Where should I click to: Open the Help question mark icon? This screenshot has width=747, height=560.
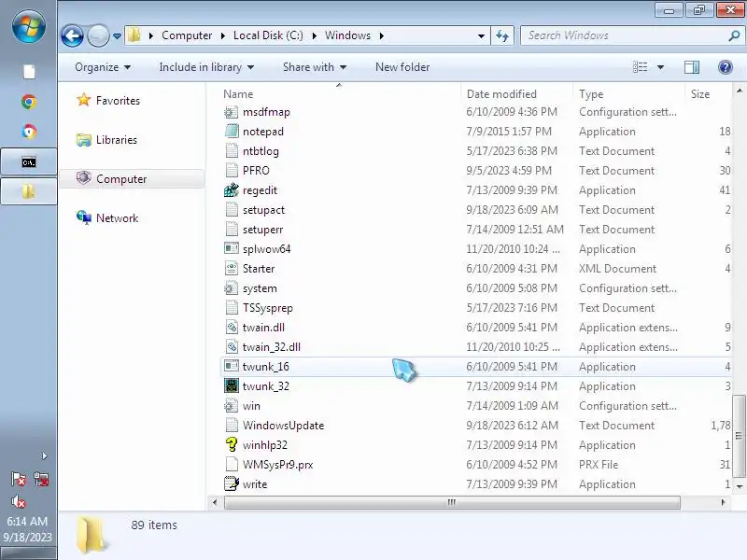[x=726, y=67]
